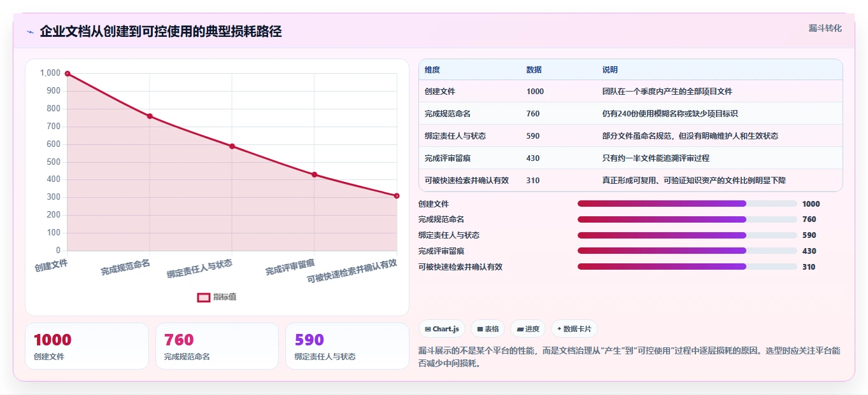Image resolution: width=868 pixels, height=395 pixels.
Task: Click the 表格 chip
Action: coord(488,329)
